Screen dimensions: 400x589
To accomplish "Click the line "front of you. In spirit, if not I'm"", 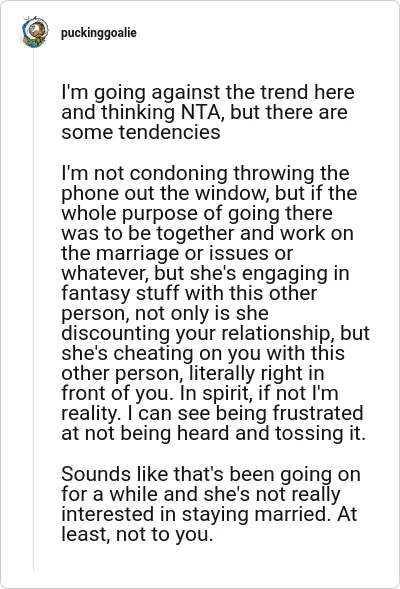I will point(199,393).
